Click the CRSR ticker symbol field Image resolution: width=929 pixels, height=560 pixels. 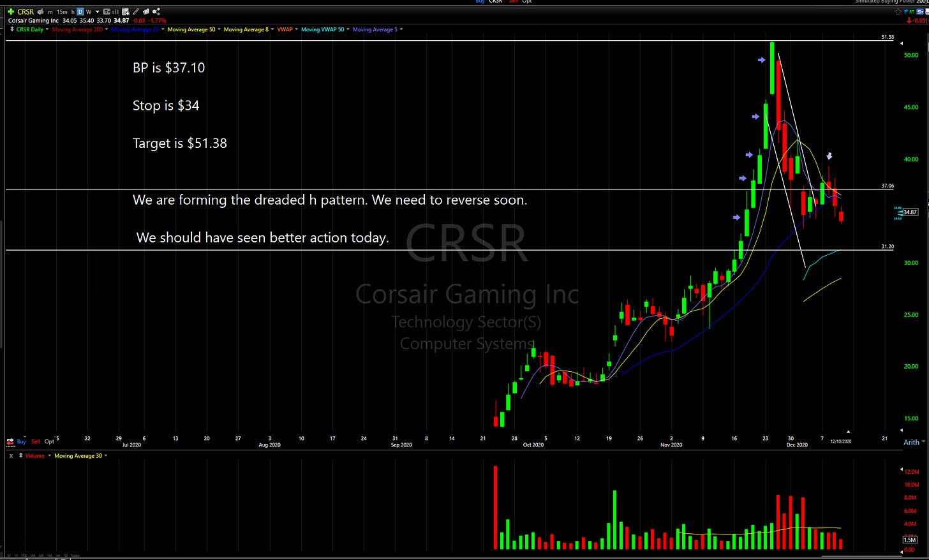[x=26, y=11]
